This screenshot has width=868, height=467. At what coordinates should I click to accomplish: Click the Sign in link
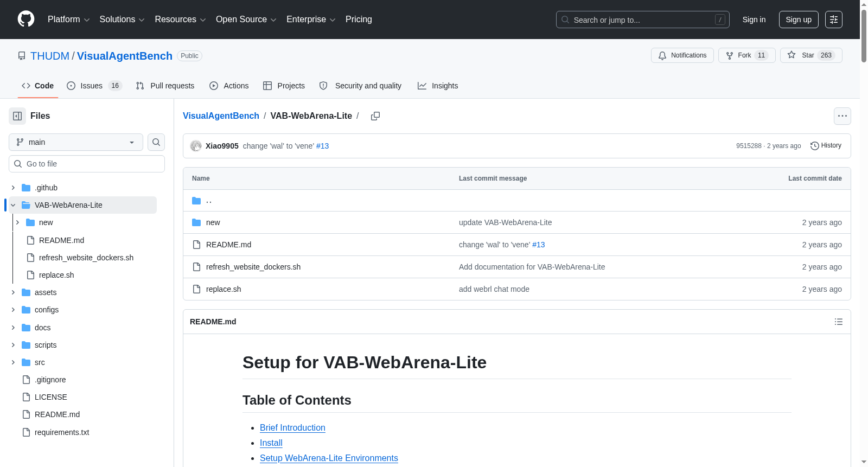pyautogui.click(x=754, y=20)
